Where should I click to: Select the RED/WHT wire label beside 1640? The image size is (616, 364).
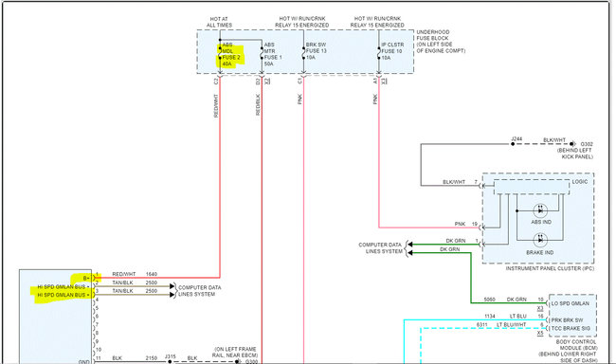(124, 274)
